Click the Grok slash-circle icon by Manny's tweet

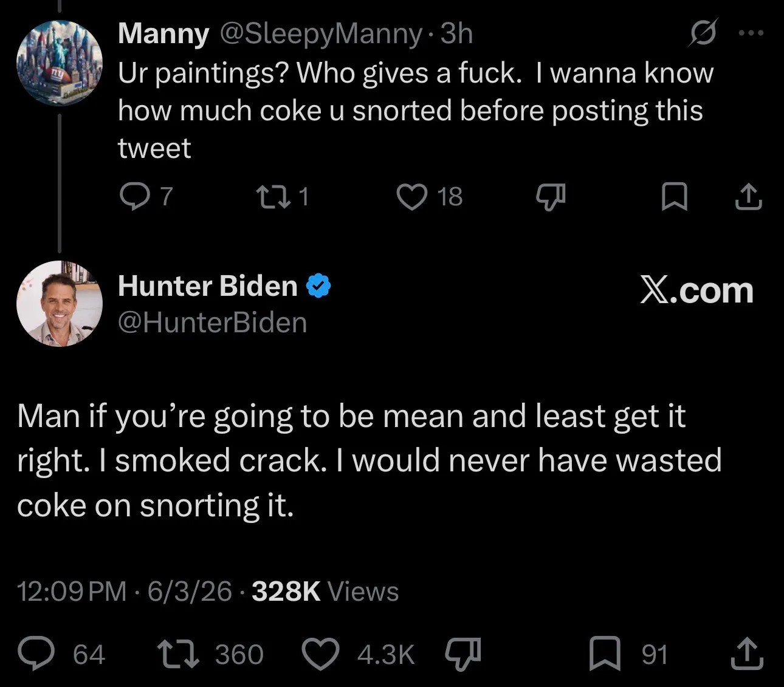click(x=703, y=33)
